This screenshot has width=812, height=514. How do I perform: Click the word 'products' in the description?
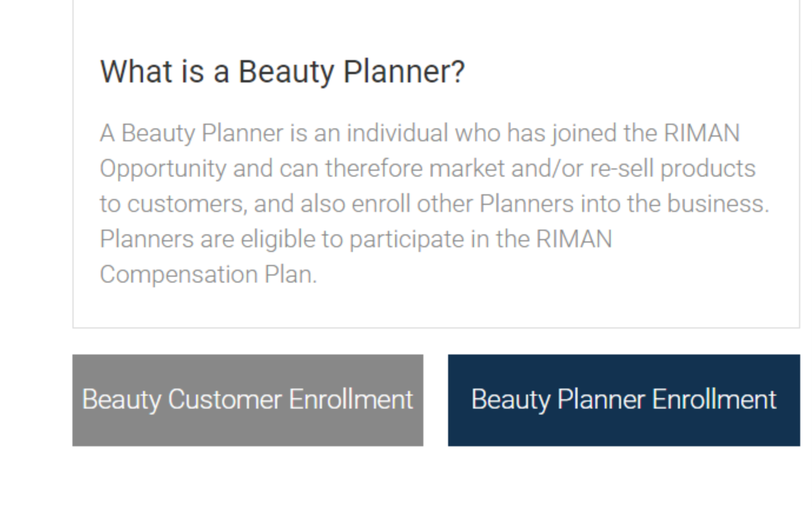pyautogui.click(x=708, y=169)
